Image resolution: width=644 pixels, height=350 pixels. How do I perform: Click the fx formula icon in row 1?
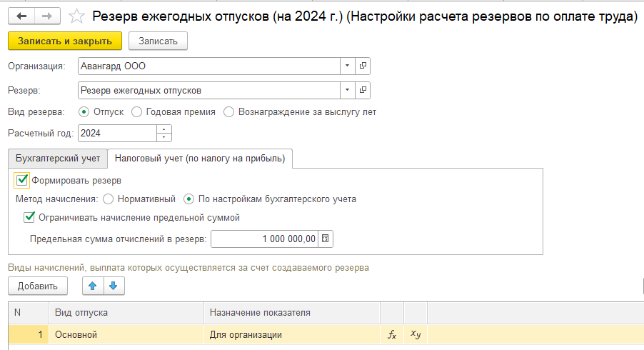[392, 335]
